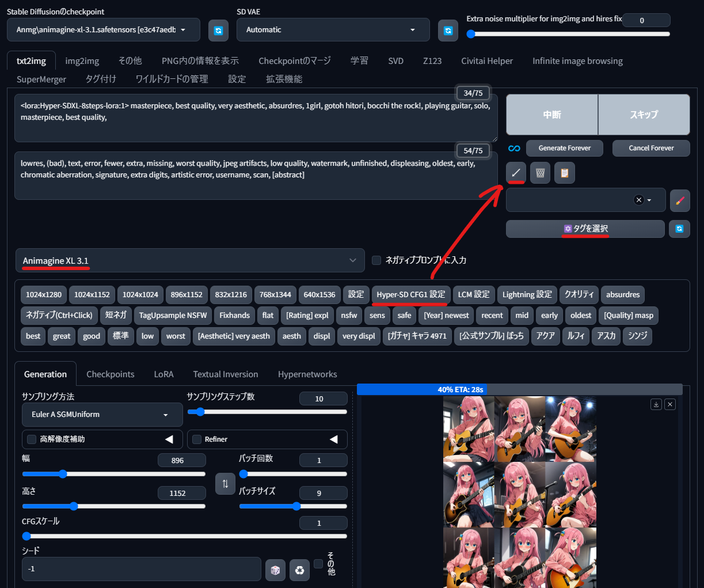Click the Generate Forever button
The width and height of the screenshot is (704, 588).
point(565,148)
